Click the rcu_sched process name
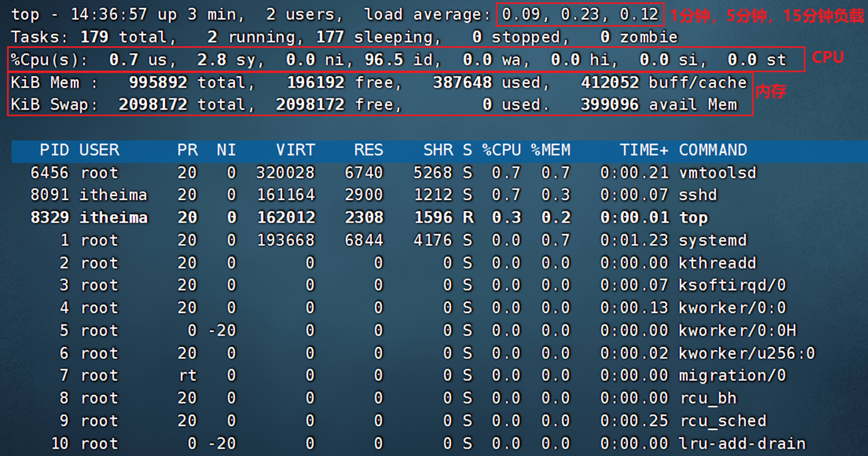The image size is (868, 456). (x=722, y=421)
